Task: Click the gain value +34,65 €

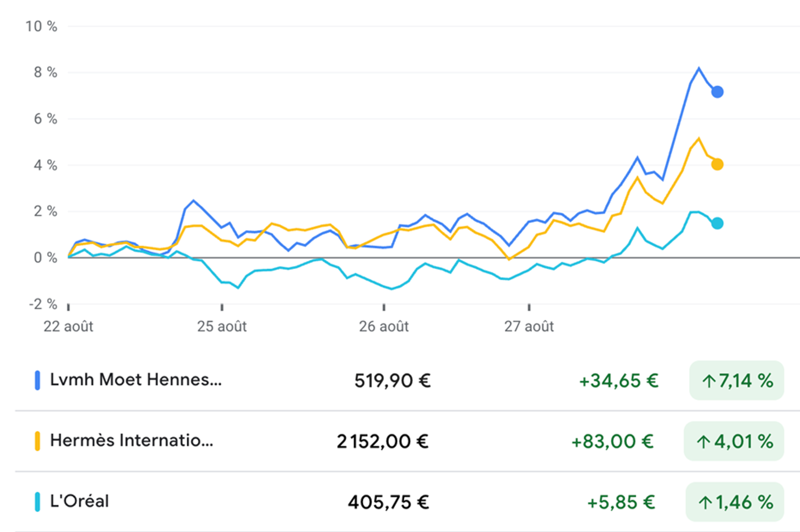Action: point(619,381)
